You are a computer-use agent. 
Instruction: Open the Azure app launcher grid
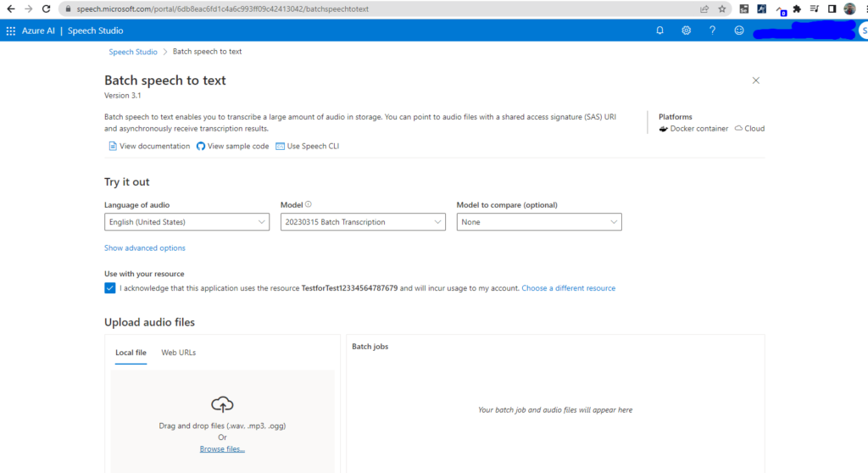click(10, 31)
